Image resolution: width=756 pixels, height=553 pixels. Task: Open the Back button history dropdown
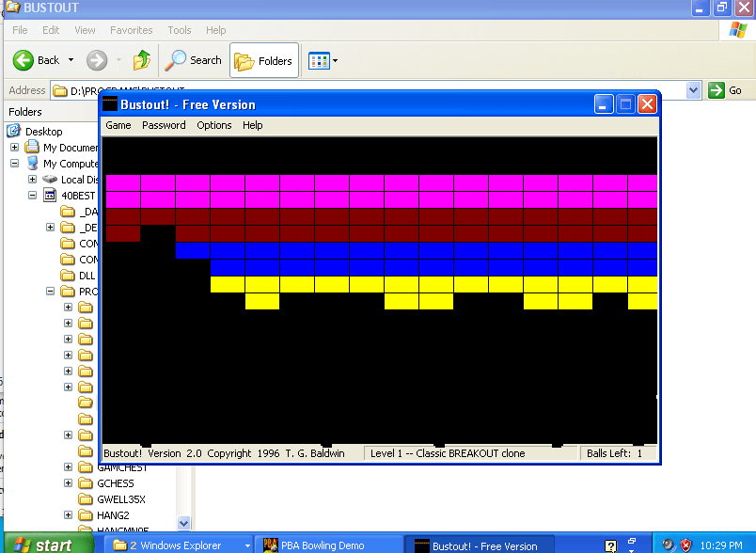(x=70, y=60)
